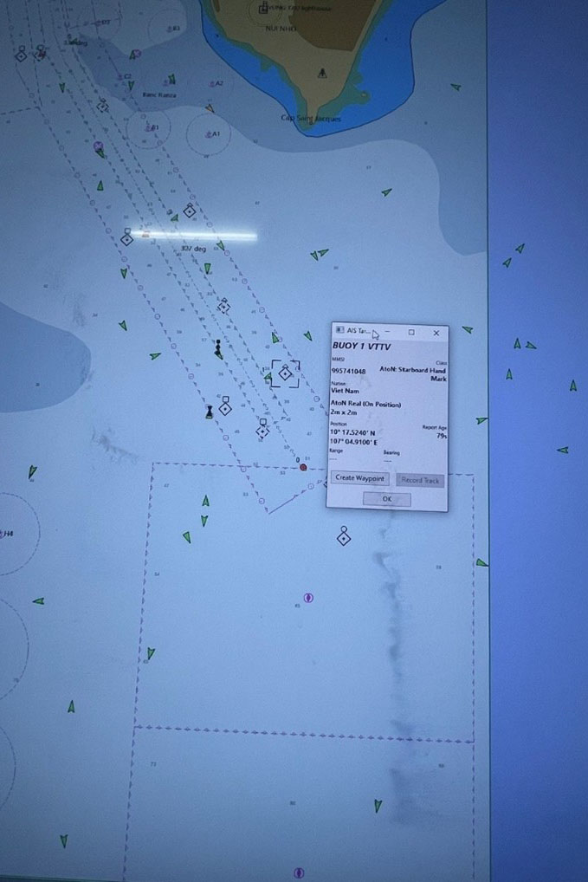The image size is (588, 882).
Task: Click the Create Waypoint button
Action: pyautogui.click(x=359, y=477)
